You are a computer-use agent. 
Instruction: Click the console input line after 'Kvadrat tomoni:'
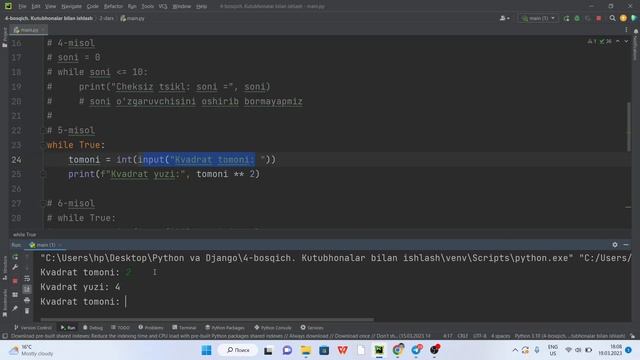click(126, 302)
